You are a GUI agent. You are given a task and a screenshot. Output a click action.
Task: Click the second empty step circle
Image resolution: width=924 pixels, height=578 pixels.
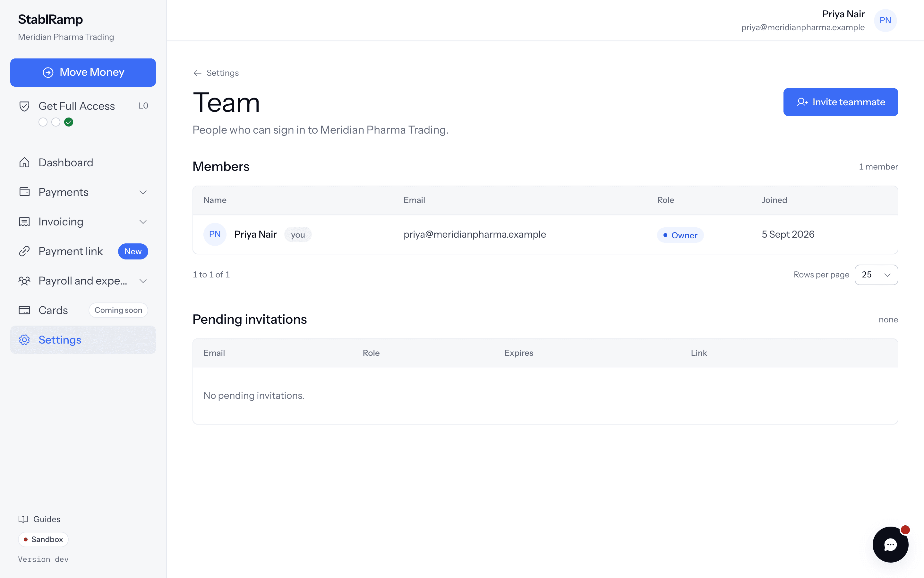click(56, 122)
